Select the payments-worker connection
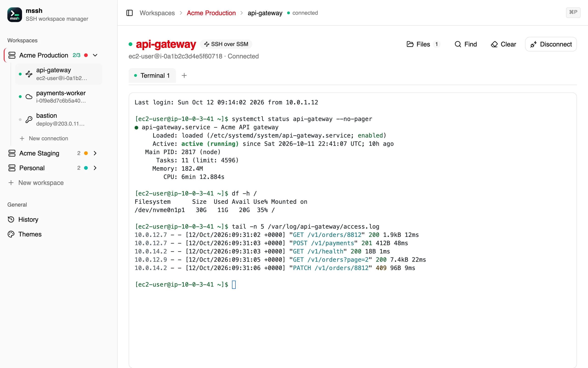588x368 pixels. click(x=59, y=97)
